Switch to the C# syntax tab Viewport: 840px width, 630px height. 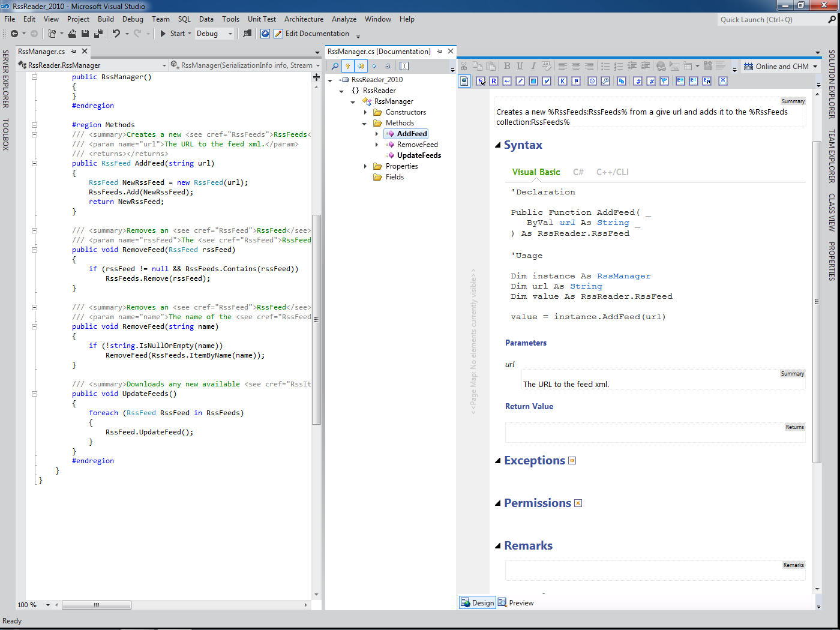[578, 172]
